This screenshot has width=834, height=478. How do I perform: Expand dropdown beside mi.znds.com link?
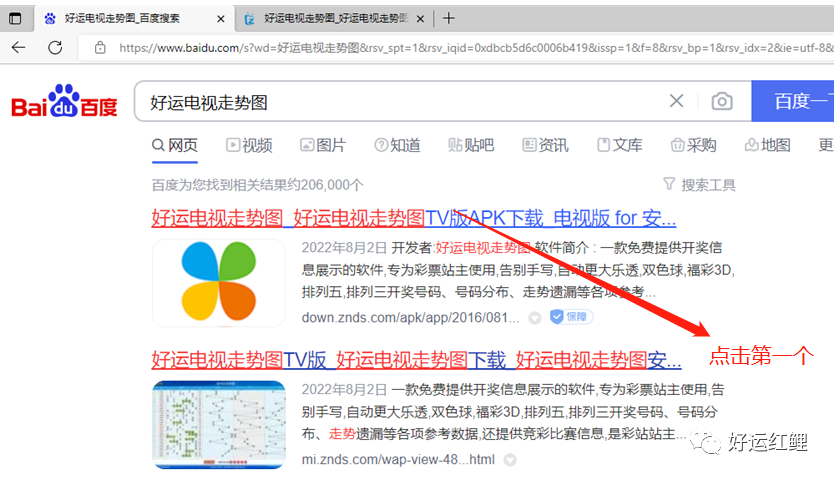510,460
